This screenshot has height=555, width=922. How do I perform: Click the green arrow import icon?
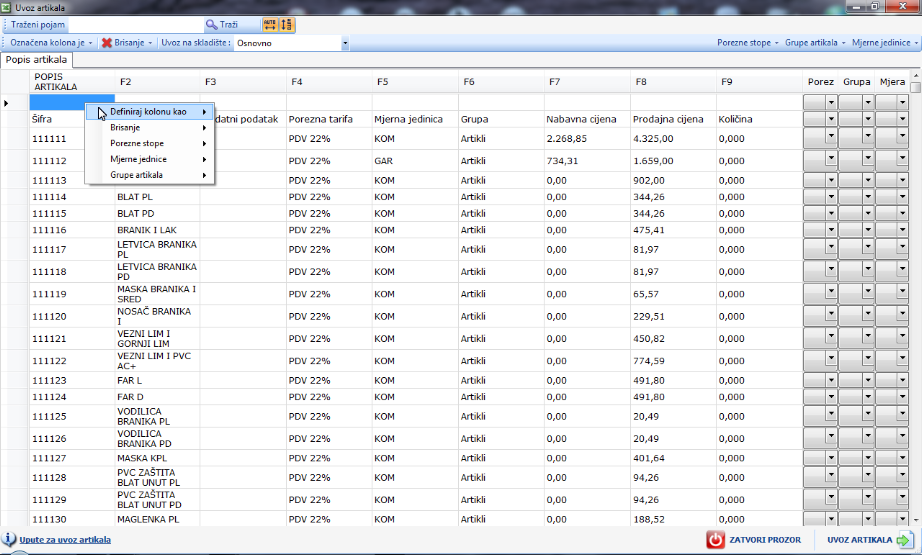(x=904, y=540)
